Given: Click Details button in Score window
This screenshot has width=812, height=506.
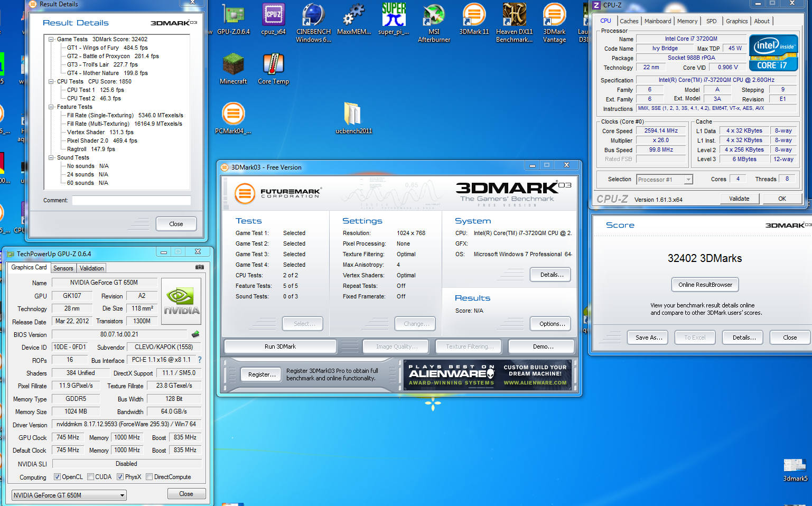Looking at the screenshot, I should click(x=744, y=338).
